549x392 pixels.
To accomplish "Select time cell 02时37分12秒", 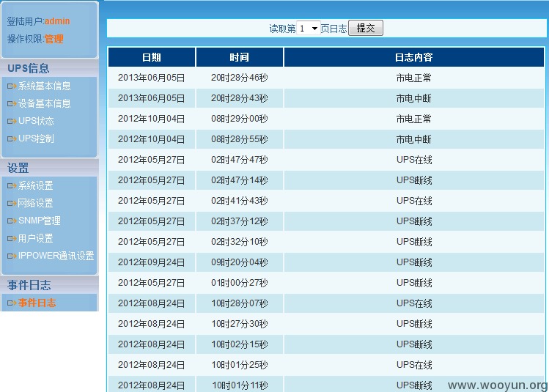I will tap(240, 221).
